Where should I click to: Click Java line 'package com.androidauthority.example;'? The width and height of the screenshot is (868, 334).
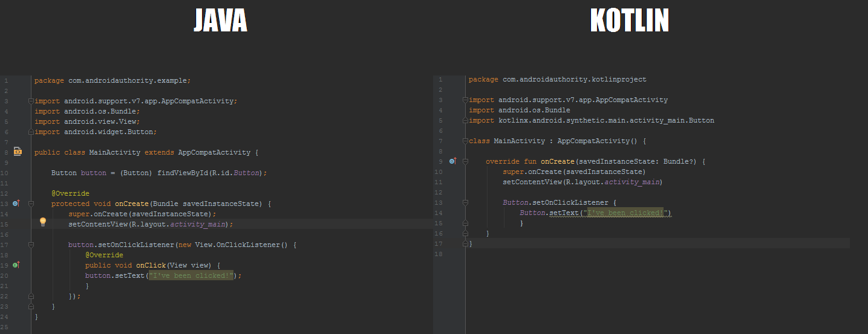click(113, 80)
